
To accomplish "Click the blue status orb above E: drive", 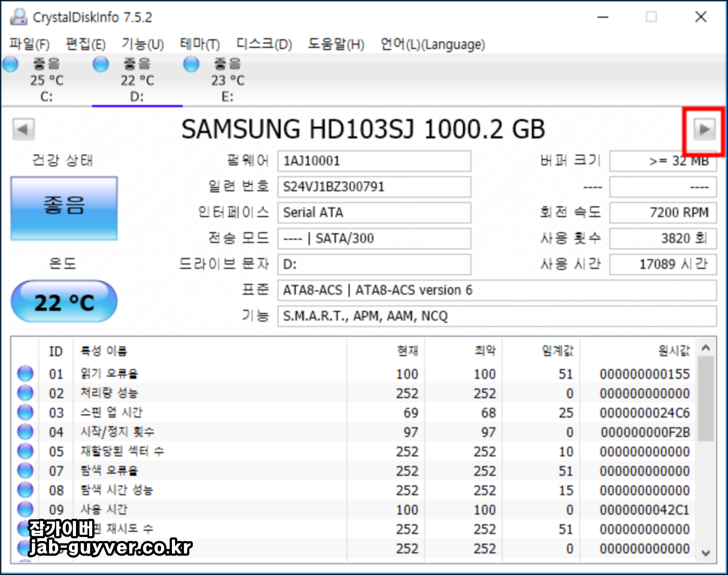I will click(x=191, y=64).
